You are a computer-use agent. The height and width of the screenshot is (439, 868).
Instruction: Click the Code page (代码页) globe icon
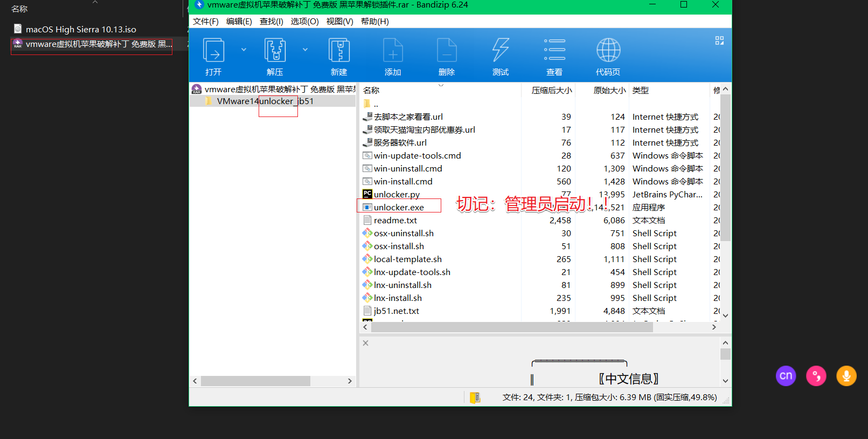(x=608, y=50)
